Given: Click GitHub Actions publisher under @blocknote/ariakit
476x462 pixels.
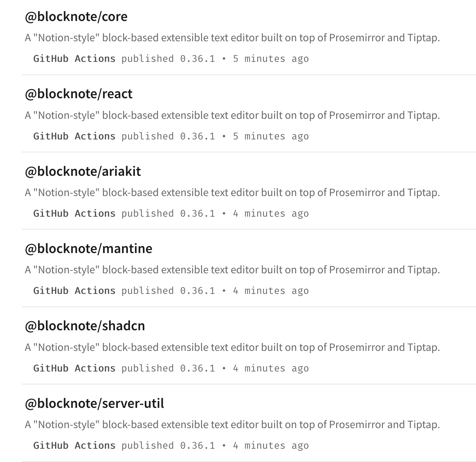Looking at the screenshot, I should coord(74,214).
